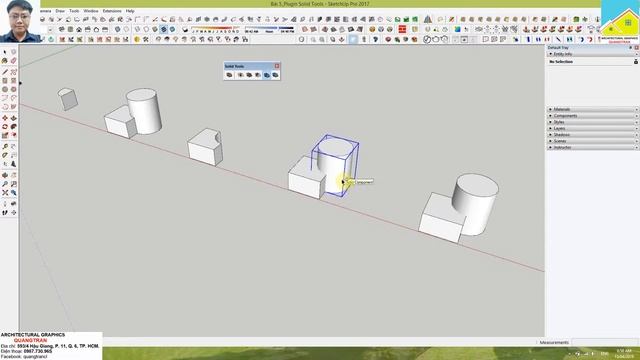The height and width of the screenshot is (360, 640).
Task: Activate the Follow Me tool
Action: coord(13,127)
